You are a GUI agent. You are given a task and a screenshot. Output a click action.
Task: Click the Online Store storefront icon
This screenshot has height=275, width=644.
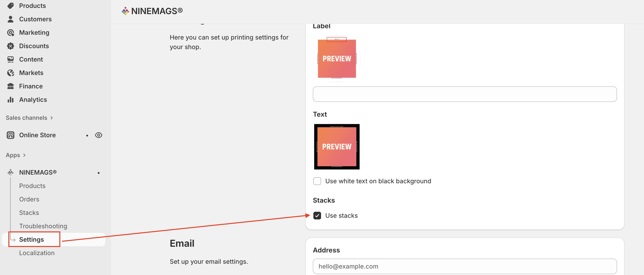click(11, 135)
